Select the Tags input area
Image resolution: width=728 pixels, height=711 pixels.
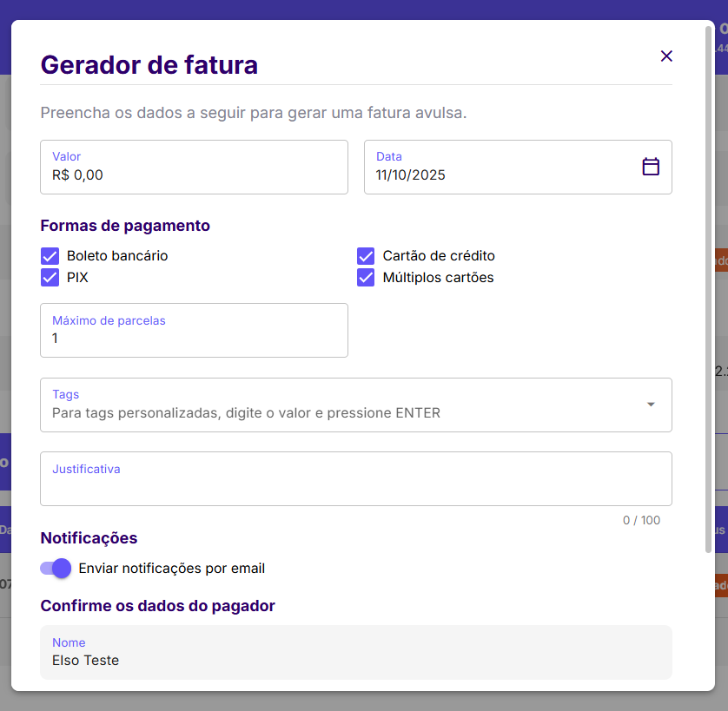pyautogui.click(x=339, y=413)
